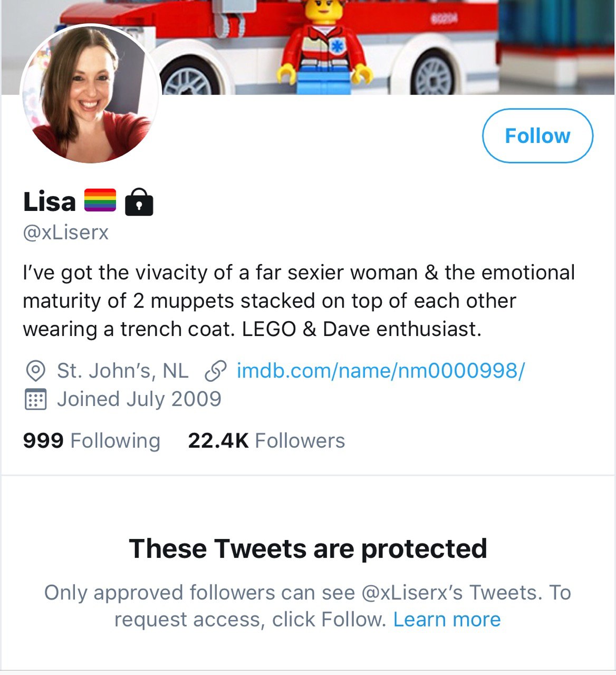Click the rainbow flag emoji beside Lisa
616x675 pixels.
click(100, 200)
